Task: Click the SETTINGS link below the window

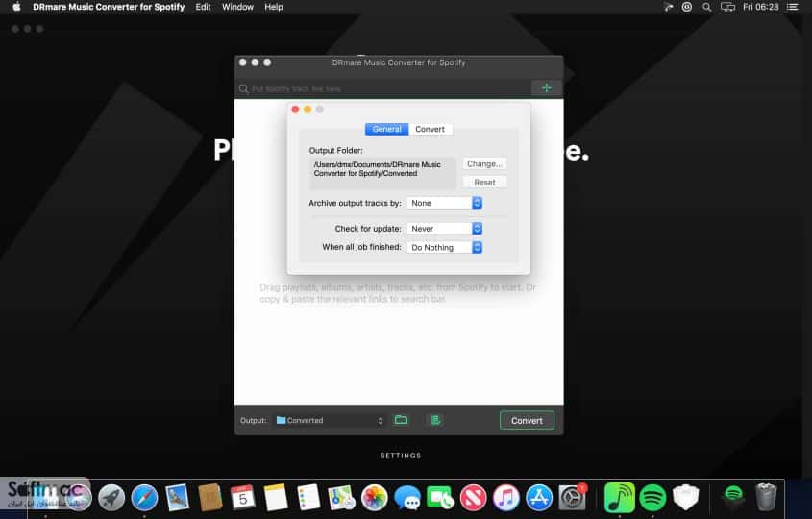Action: tap(401, 456)
